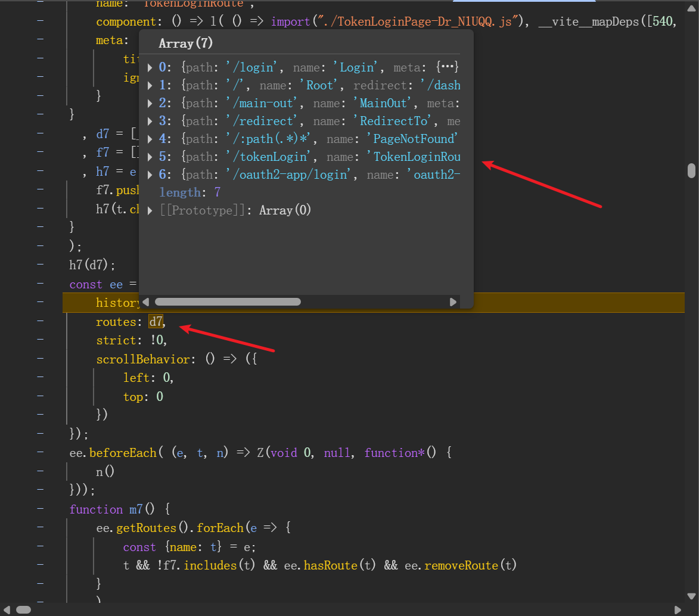Expand entry 5 with path '/tokenLogin'
The height and width of the screenshot is (616, 699).
point(150,157)
